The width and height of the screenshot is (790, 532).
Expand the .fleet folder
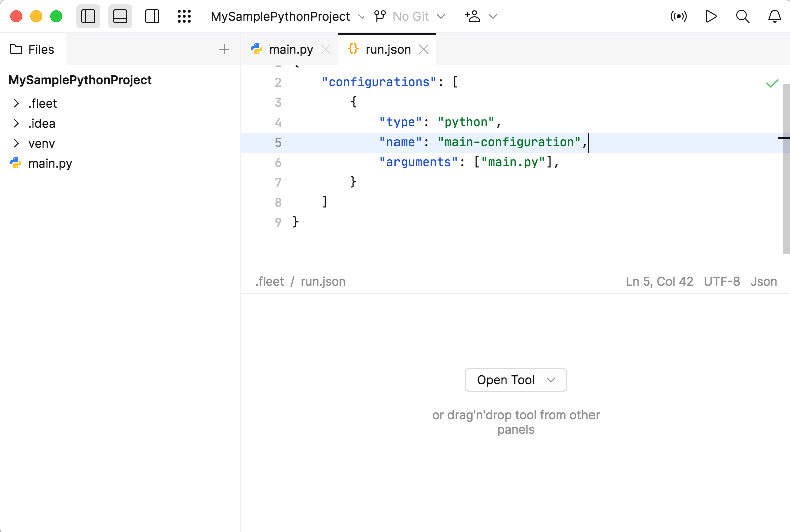click(16, 103)
